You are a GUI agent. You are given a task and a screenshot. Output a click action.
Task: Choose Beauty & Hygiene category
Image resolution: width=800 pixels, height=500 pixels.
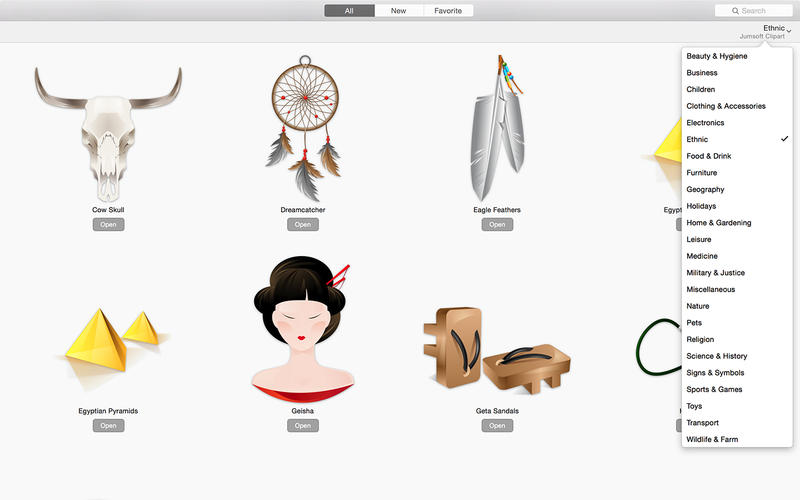tap(737, 56)
